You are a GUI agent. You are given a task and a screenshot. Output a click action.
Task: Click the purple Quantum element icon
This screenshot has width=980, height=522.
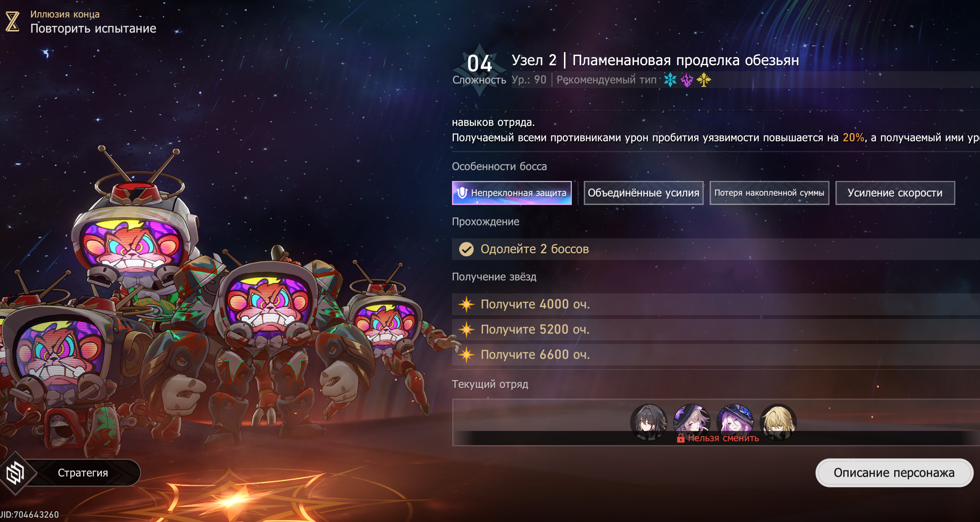pos(687,80)
